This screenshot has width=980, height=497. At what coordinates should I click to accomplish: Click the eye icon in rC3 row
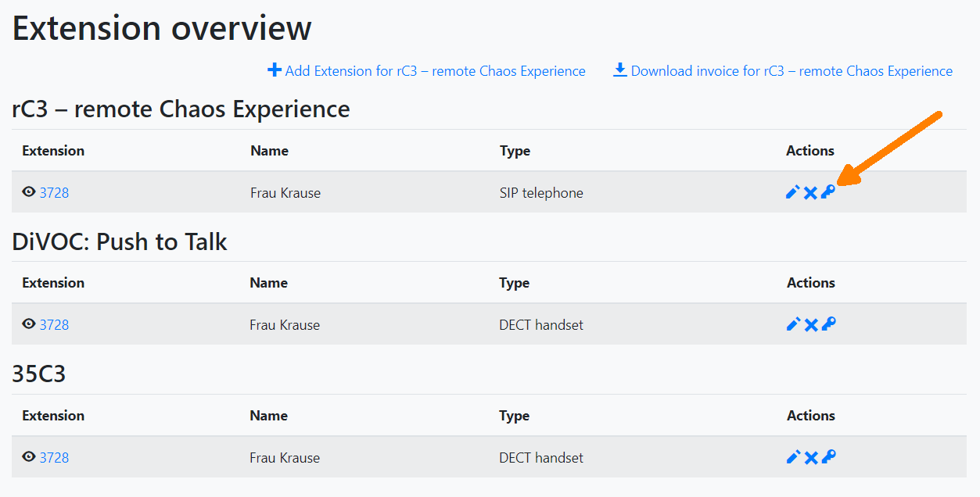(x=29, y=192)
